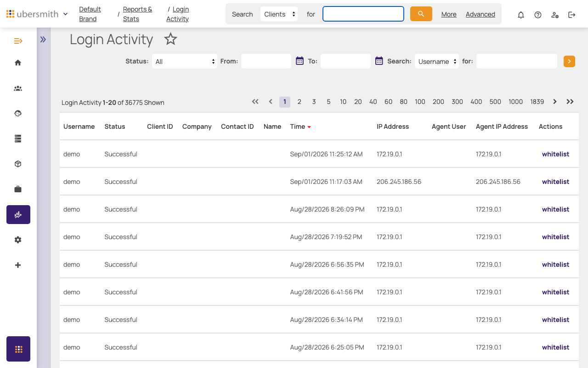The height and width of the screenshot is (368, 588).
Task: Focus the From date input field
Action: click(x=266, y=61)
